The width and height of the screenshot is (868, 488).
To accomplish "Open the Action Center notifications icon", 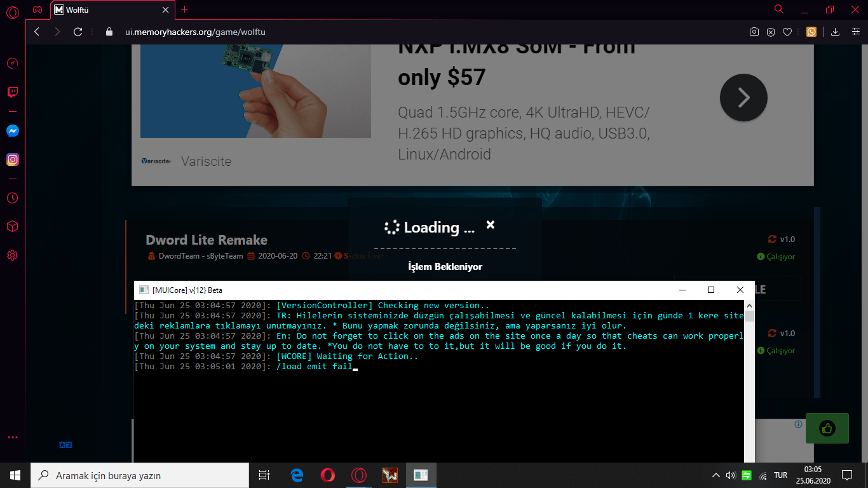I will (847, 475).
